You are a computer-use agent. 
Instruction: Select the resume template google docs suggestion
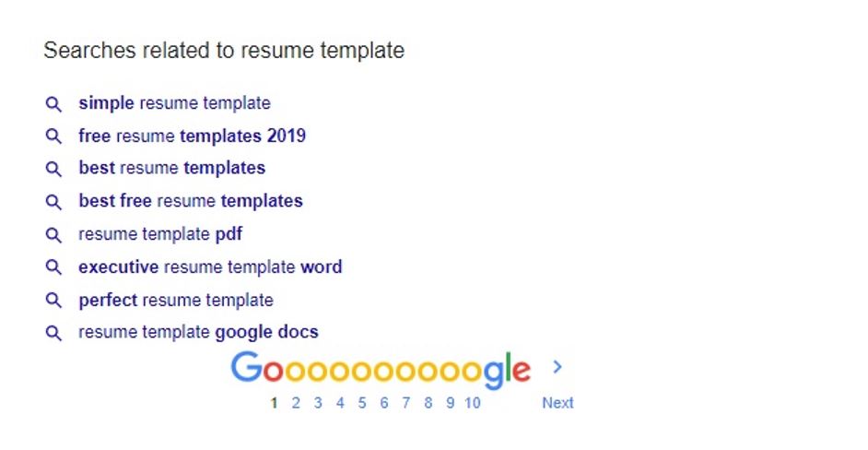pos(198,333)
